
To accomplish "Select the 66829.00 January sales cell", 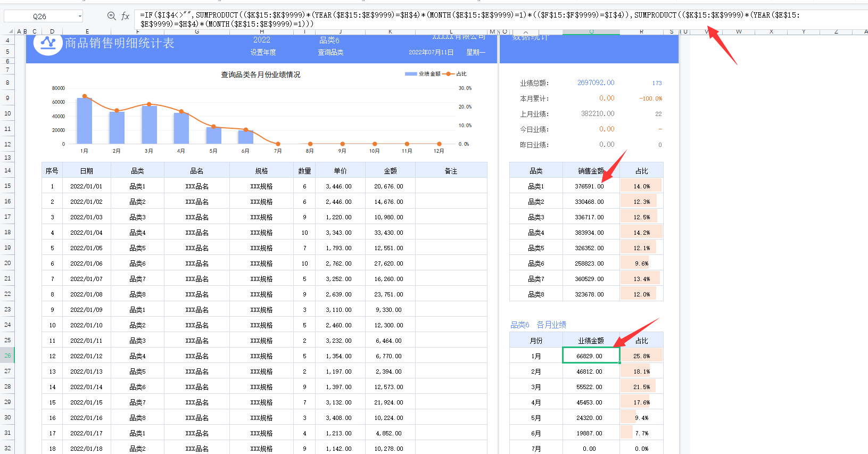I will [591, 356].
